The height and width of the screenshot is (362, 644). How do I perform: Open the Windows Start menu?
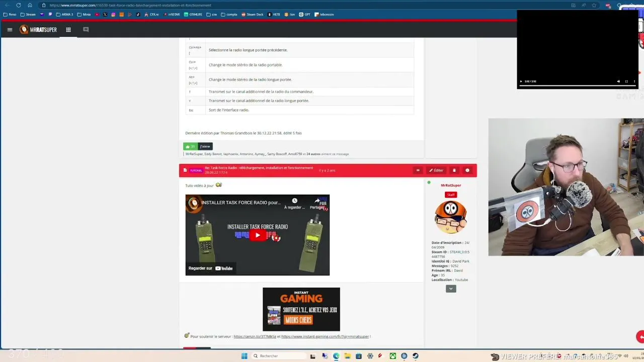click(245, 356)
